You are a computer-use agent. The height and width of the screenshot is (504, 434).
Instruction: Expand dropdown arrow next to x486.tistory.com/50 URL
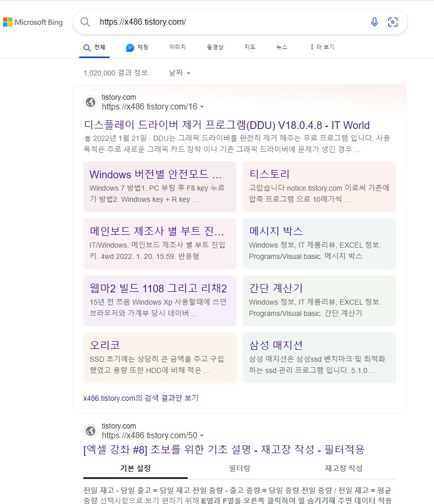[202, 436]
